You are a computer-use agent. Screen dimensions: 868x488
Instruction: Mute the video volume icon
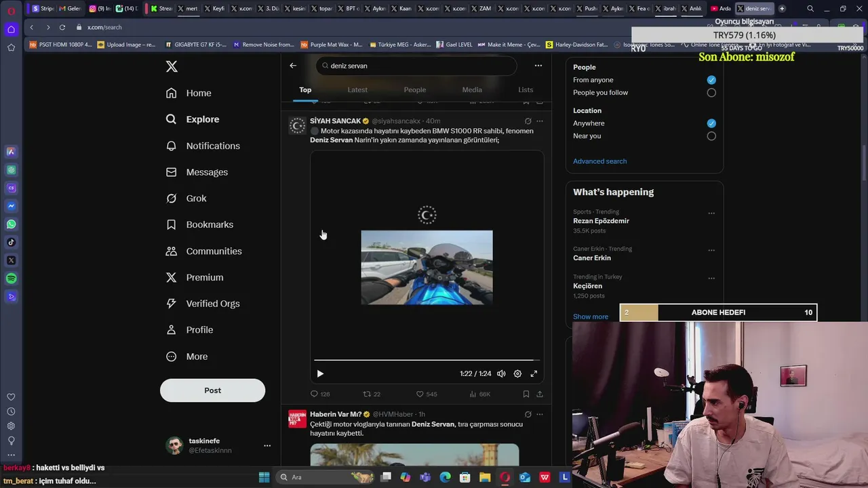pyautogui.click(x=501, y=373)
